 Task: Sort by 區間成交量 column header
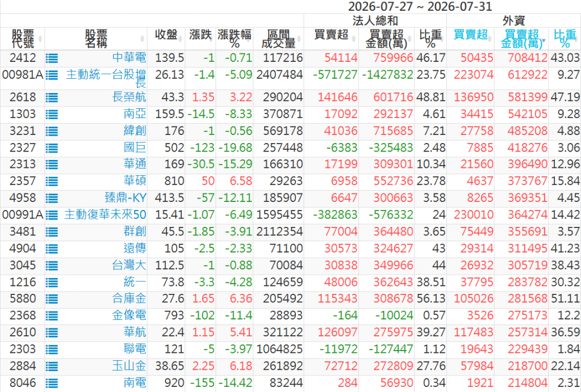click(x=278, y=39)
